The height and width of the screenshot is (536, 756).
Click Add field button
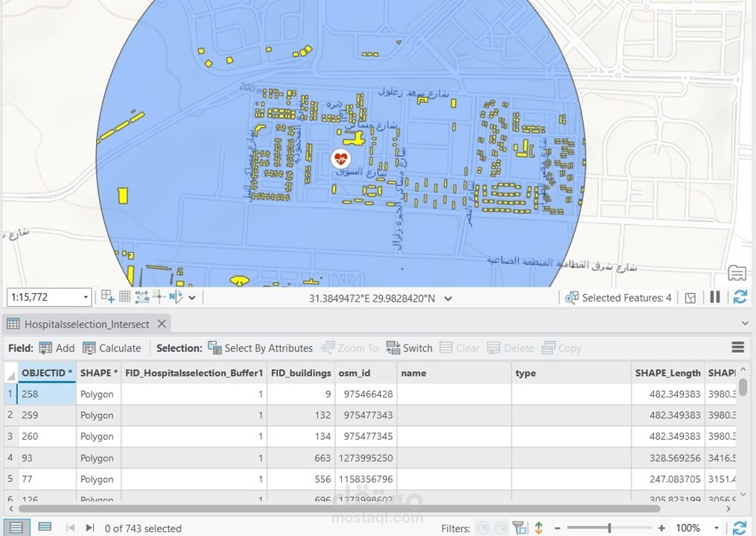(x=57, y=348)
